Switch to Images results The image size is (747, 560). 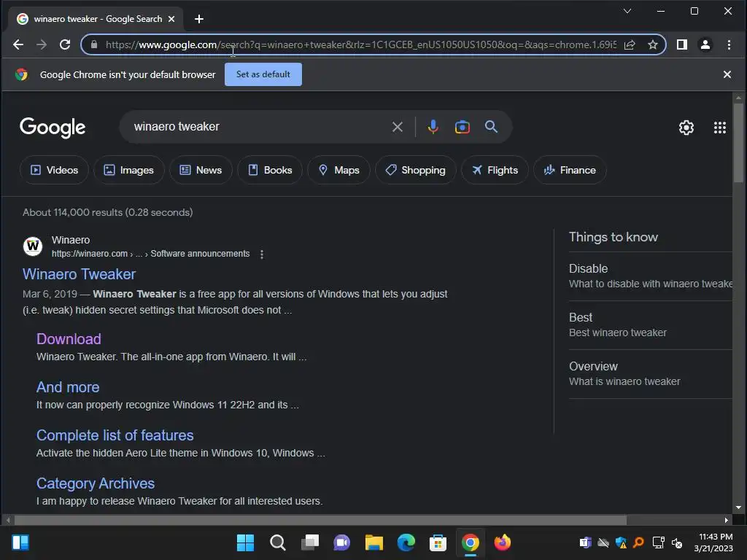pyautogui.click(x=129, y=170)
